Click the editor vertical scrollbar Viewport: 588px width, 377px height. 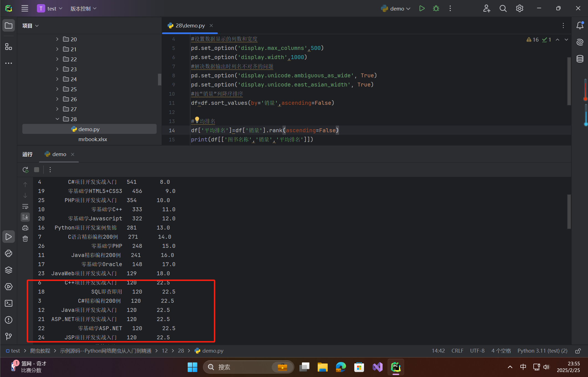(x=569, y=81)
